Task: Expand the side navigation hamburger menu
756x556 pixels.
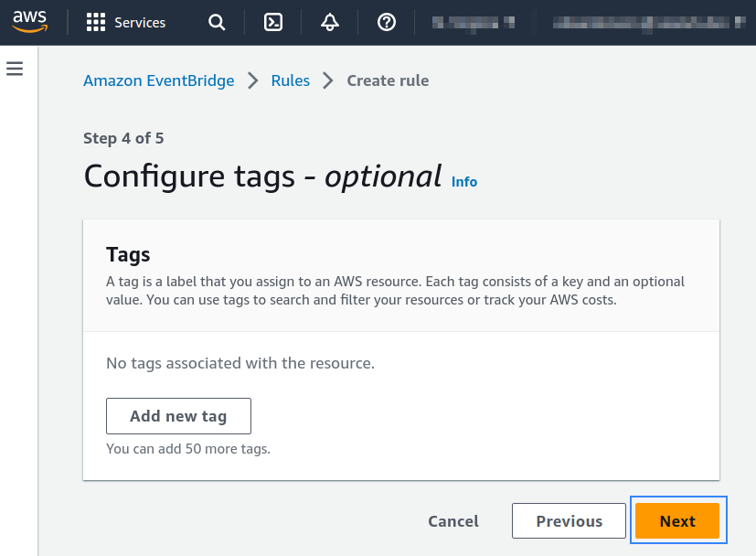Action: 15,69
